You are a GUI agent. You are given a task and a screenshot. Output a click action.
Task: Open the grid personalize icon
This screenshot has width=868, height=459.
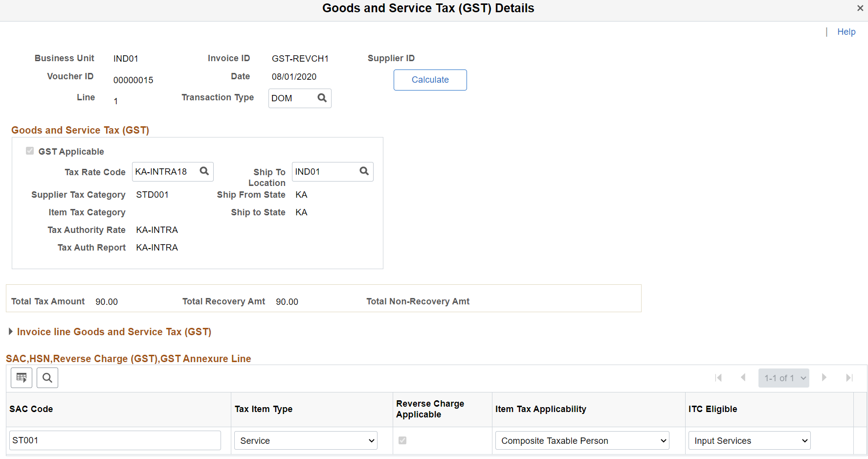[x=21, y=377]
